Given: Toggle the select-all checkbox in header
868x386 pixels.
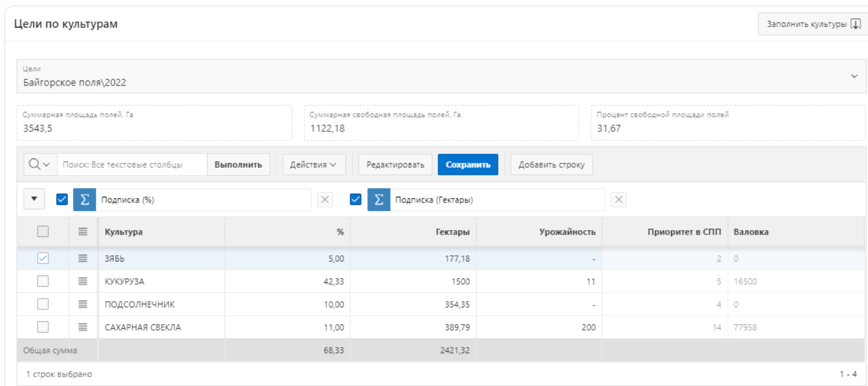Looking at the screenshot, I should point(43,232).
